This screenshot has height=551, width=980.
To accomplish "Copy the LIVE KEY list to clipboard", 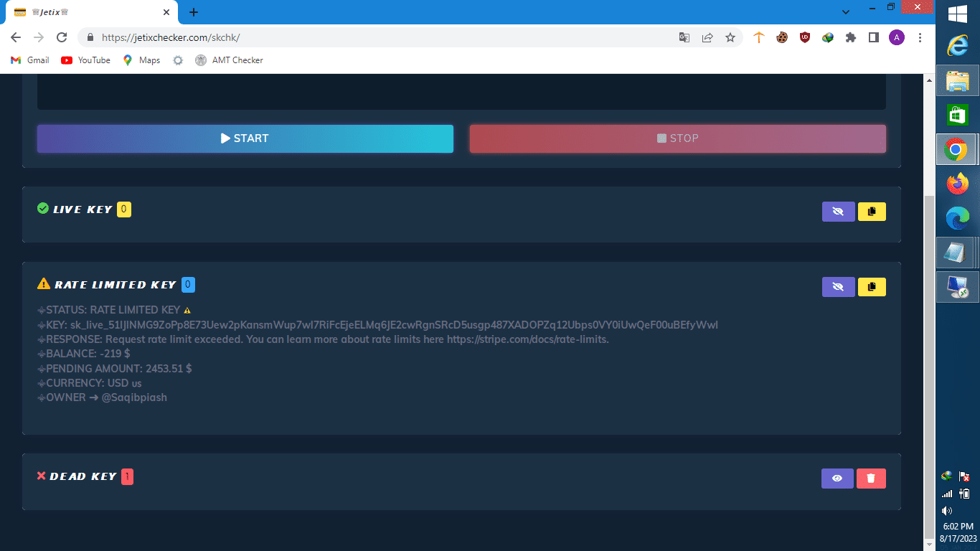I will tap(872, 212).
